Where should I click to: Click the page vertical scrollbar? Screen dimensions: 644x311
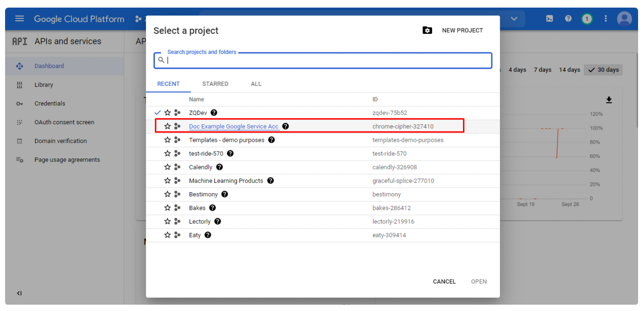(x=637, y=90)
